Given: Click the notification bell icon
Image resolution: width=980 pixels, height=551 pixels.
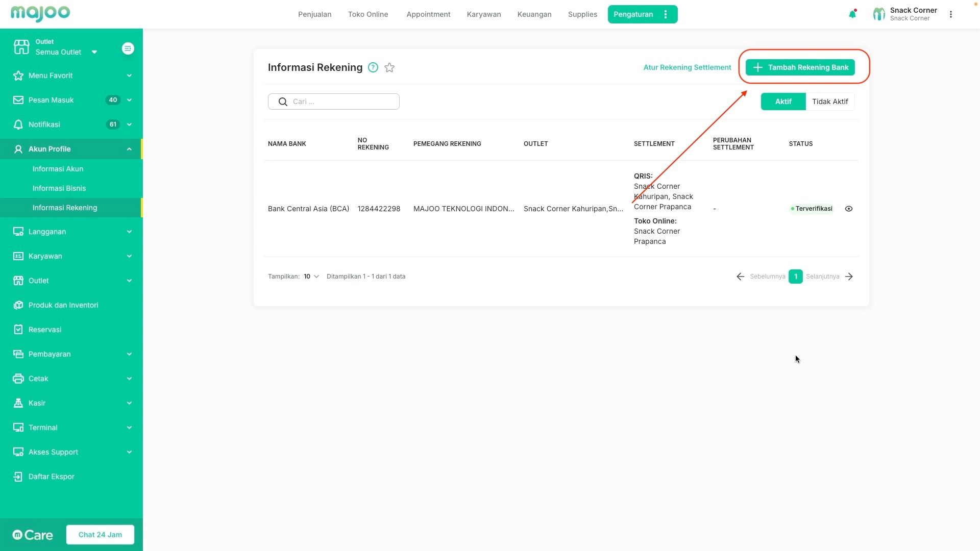Looking at the screenshot, I should pyautogui.click(x=852, y=14).
